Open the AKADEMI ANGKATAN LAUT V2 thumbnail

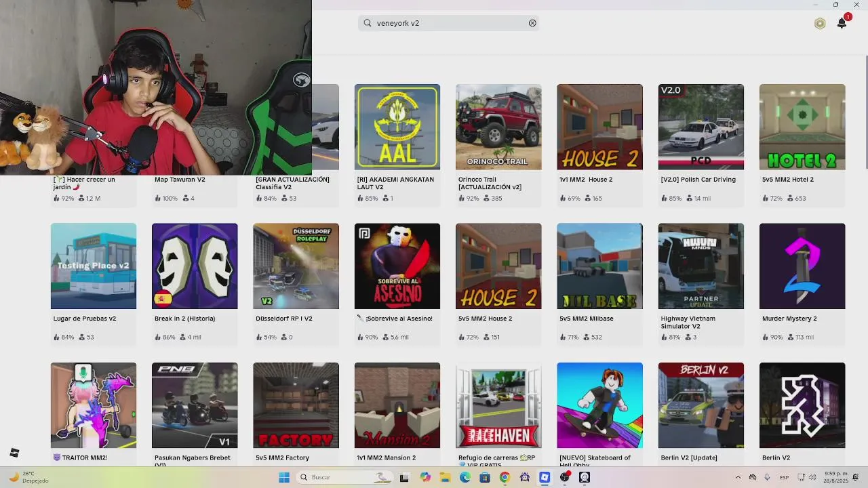(x=397, y=127)
